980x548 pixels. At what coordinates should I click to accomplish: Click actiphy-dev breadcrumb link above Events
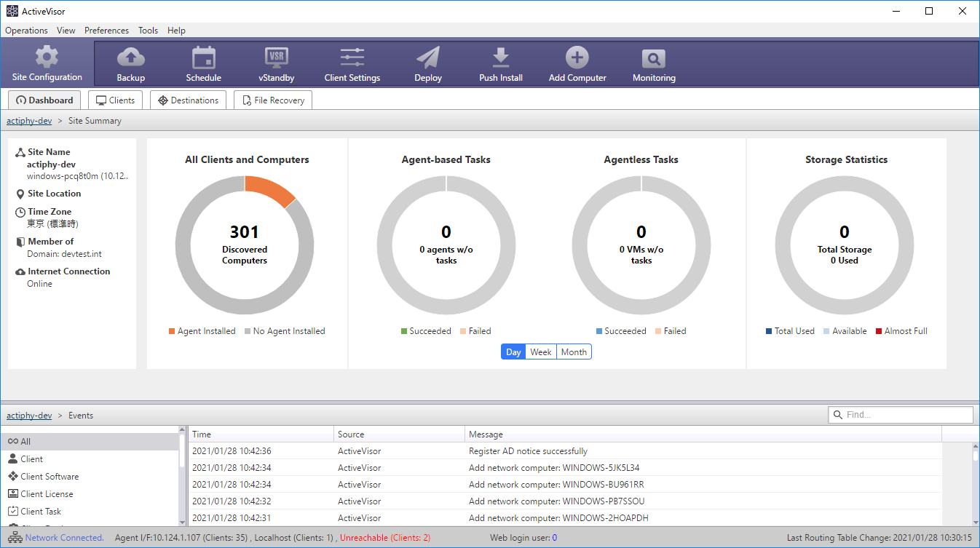click(x=29, y=416)
